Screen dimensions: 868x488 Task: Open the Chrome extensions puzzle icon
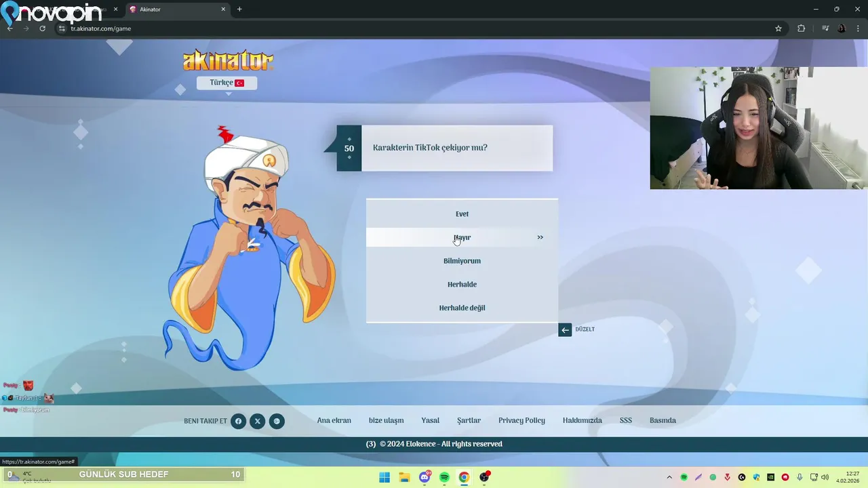pos(801,28)
